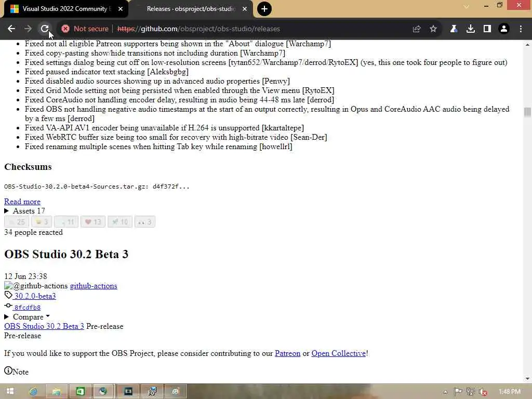Click the Checksums heading
The width and height of the screenshot is (532, 399).
pos(28,167)
